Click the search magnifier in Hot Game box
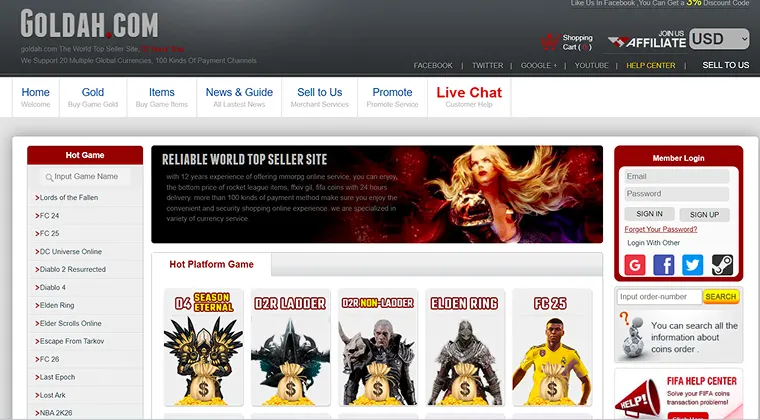 coord(49,177)
